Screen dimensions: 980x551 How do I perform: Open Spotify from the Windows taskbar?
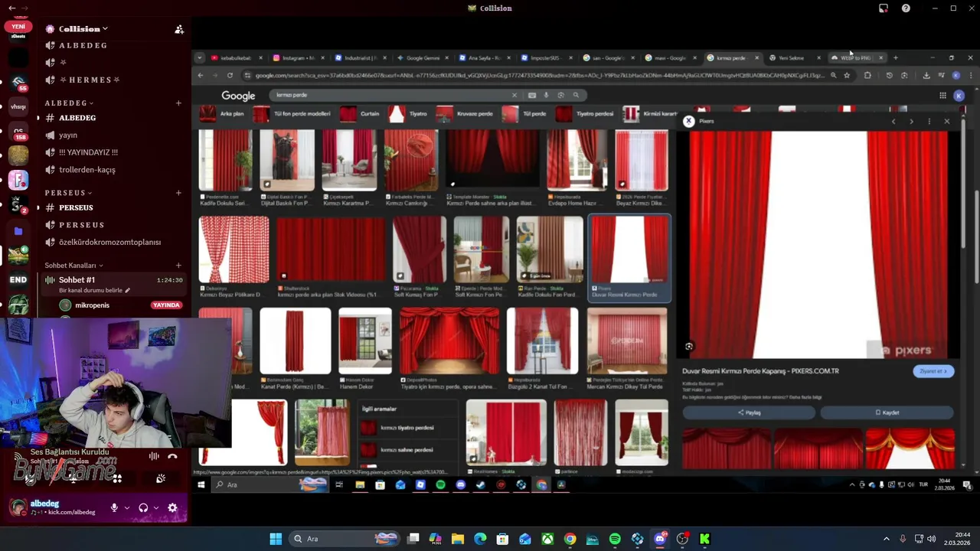pyautogui.click(x=615, y=539)
